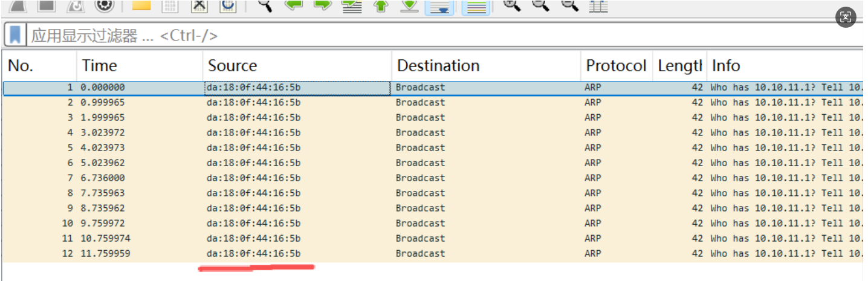Image resolution: width=868 pixels, height=281 pixels.
Task: Click the display filter input field
Action: tap(423, 36)
